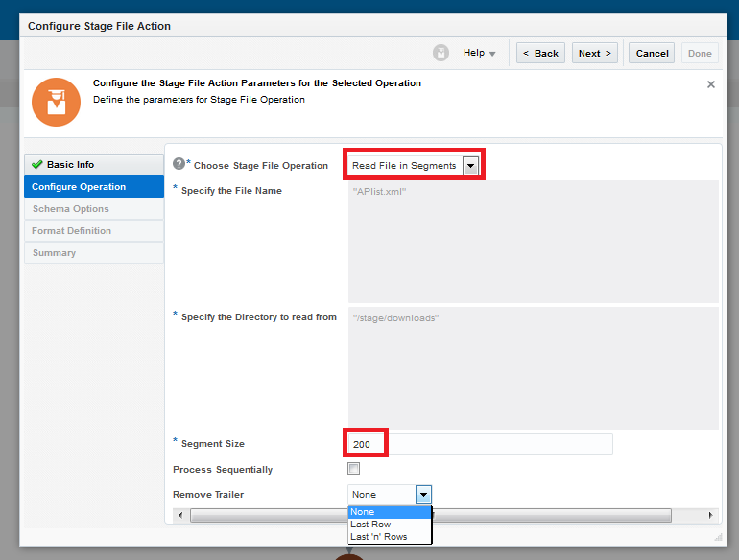Click the help question mark icon
Image resolution: width=739 pixels, height=560 pixels.
pos(179,164)
